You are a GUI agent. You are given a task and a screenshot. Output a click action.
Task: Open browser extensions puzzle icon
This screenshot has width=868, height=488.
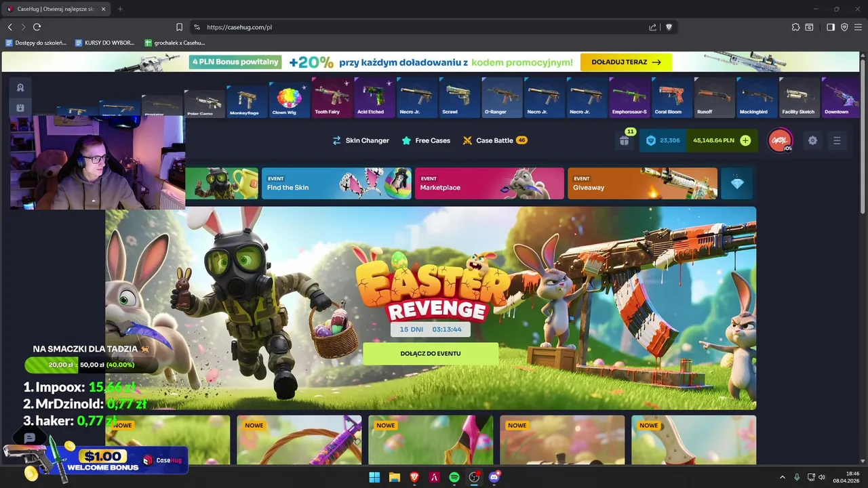pos(795,27)
